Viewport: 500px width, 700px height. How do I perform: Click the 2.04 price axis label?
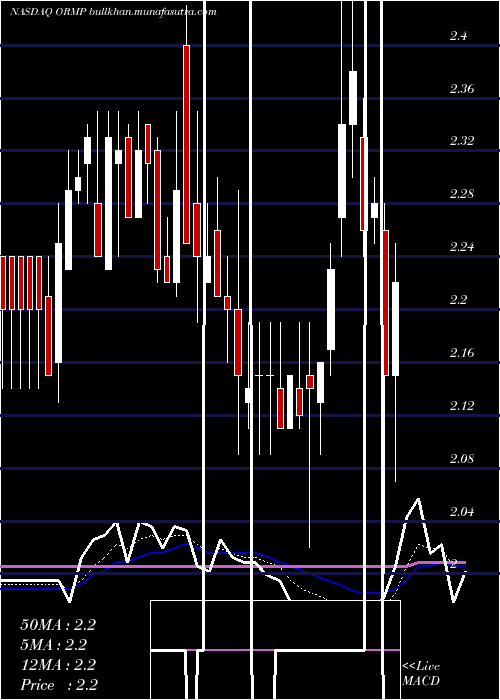[462, 511]
